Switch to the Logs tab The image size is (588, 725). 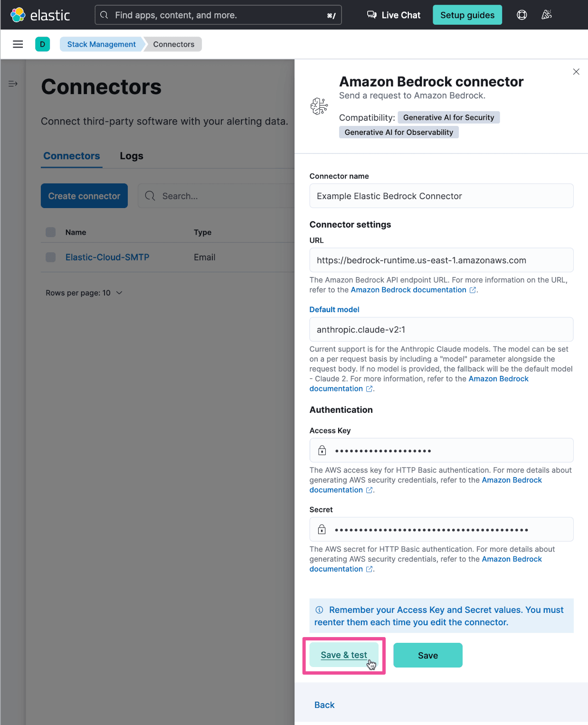(132, 156)
